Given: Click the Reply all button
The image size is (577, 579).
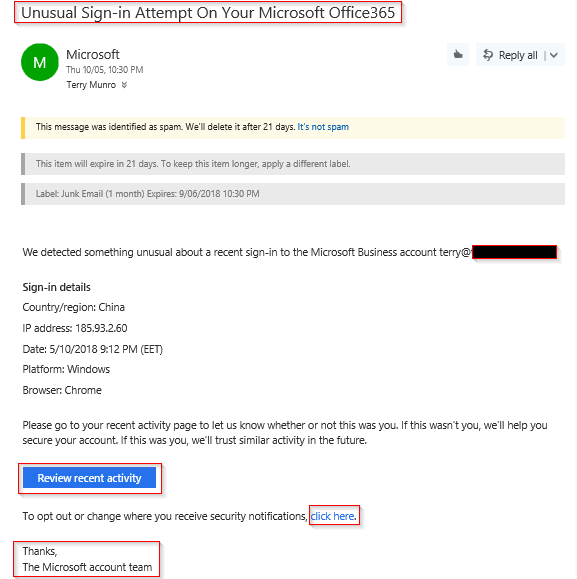Looking at the screenshot, I should click(x=510, y=55).
